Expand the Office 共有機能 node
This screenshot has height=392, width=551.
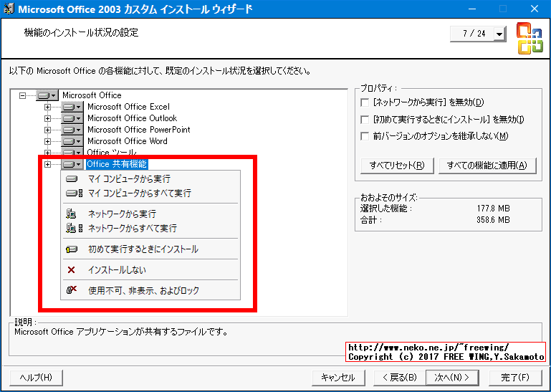pyautogui.click(x=47, y=164)
